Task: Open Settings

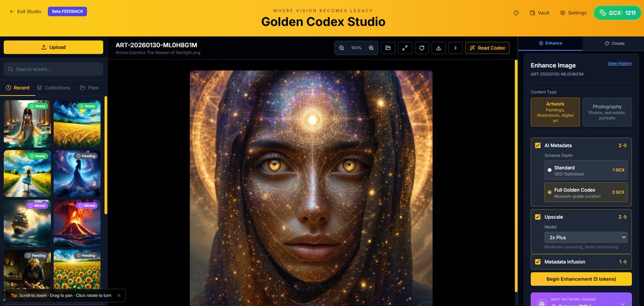Action: [573, 12]
